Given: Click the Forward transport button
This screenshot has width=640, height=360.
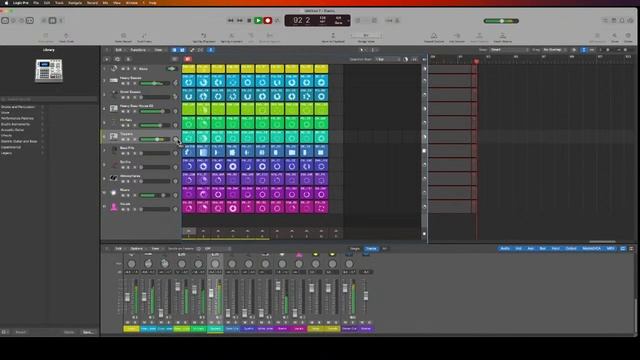Looking at the screenshot, I should (240, 20).
